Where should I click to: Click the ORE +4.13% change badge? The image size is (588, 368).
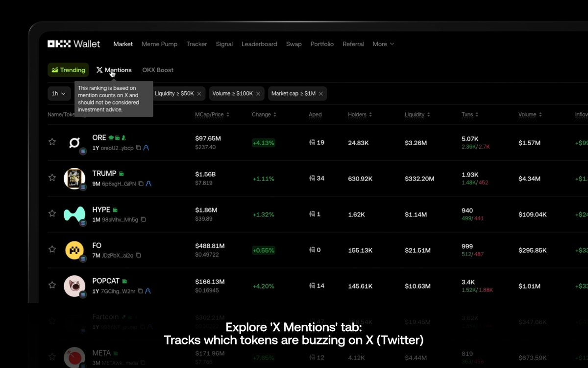264,143
